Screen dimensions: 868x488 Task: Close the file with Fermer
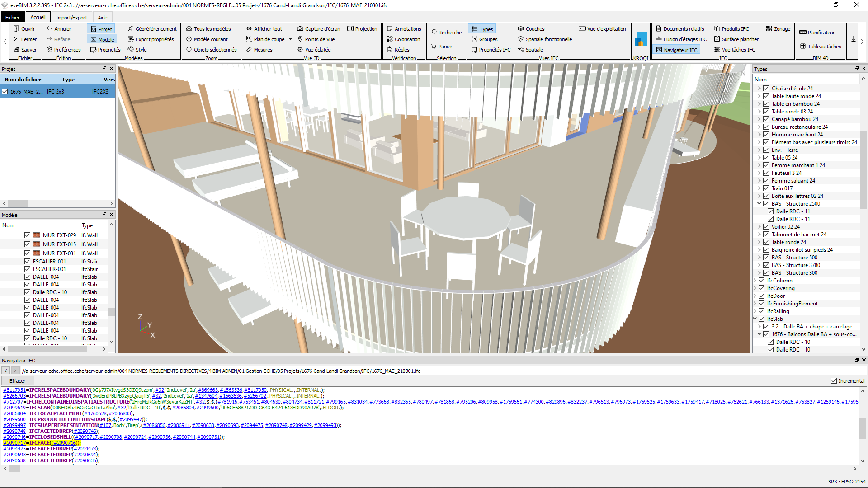click(x=25, y=39)
